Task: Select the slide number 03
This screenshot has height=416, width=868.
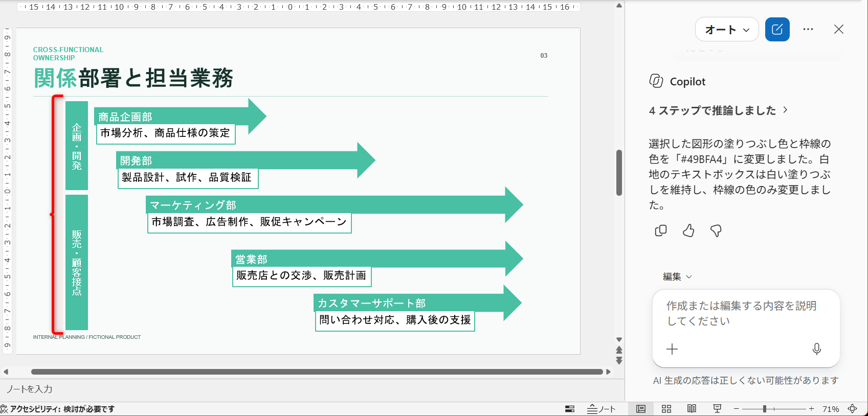Action: (x=544, y=56)
